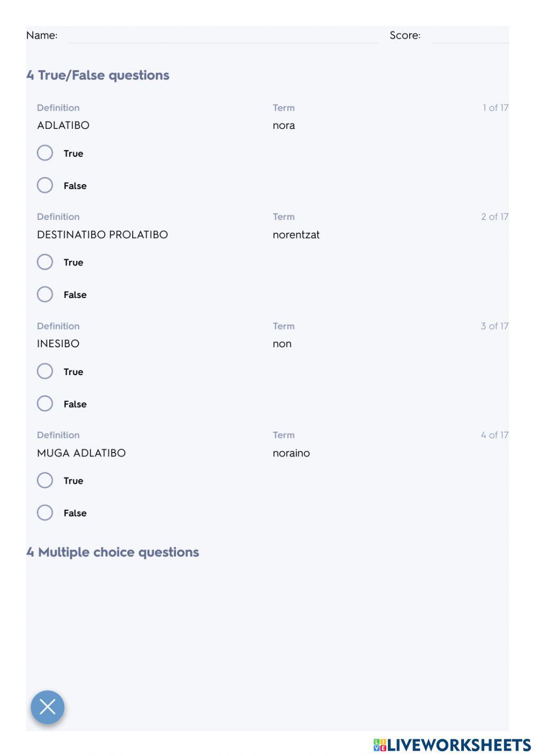535x756 pixels.
Task: Choose True for DESTINATIBO PROLATIBO
Action: [45, 262]
